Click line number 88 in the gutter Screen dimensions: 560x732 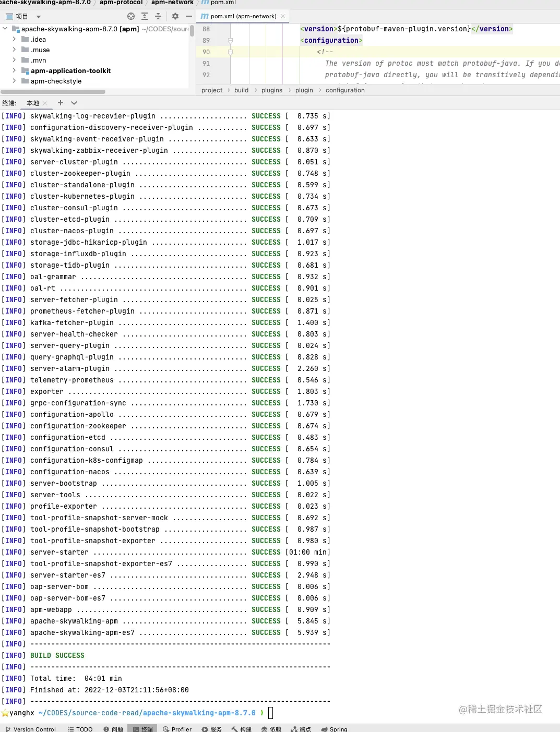pos(206,29)
